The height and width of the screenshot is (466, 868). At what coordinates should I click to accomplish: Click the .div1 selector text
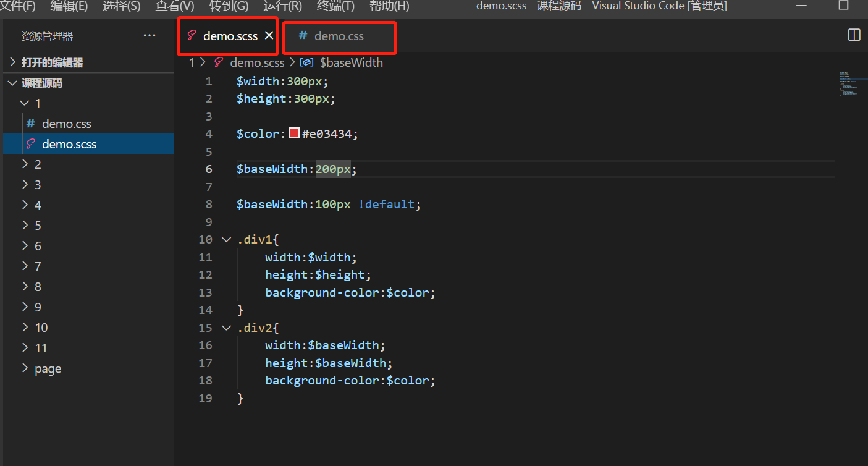[255, 240]
